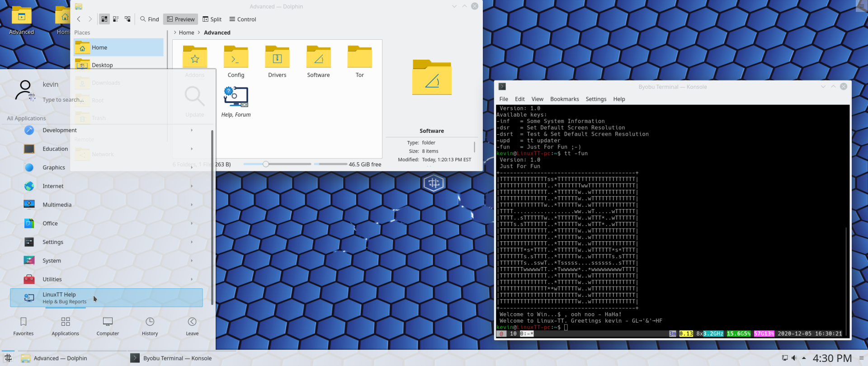Go back in Dolphin navigation
Viewport: 868px width, 366px height.
(79, 19)
